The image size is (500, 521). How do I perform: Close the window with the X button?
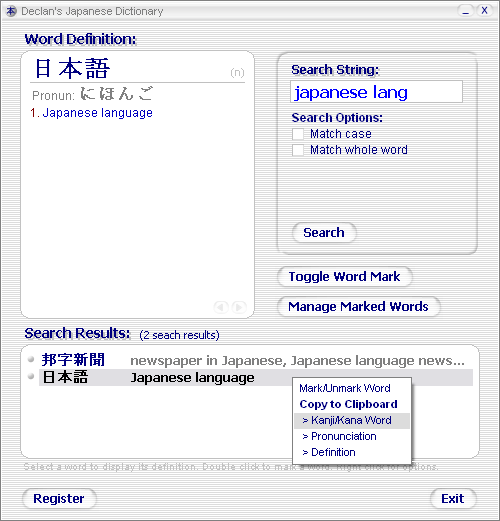click(484, 11)
